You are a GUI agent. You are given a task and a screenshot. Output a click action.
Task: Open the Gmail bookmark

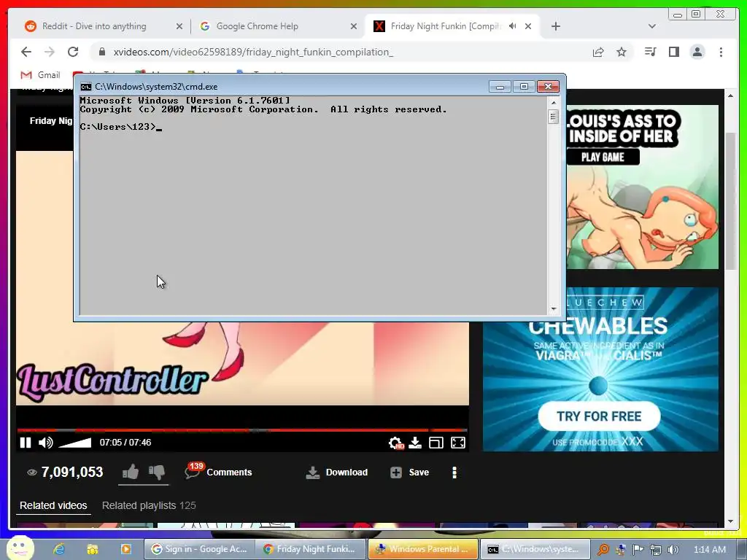(41, 75)
